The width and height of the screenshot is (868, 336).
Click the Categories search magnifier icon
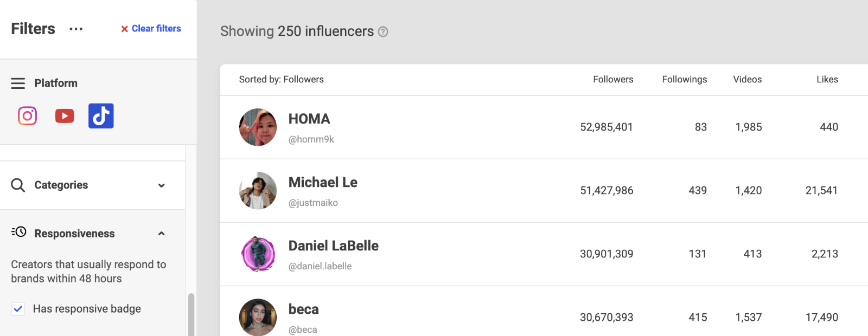(18, 185)
